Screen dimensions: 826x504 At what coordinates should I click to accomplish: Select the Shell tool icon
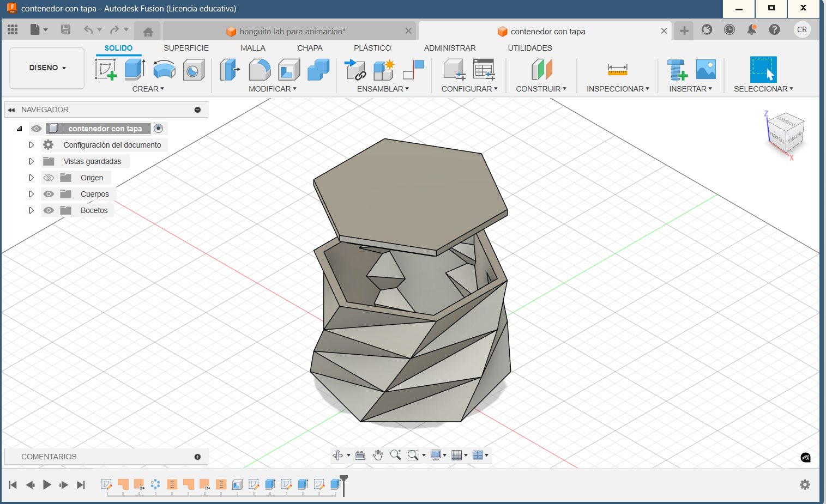[x=289, y=70]
